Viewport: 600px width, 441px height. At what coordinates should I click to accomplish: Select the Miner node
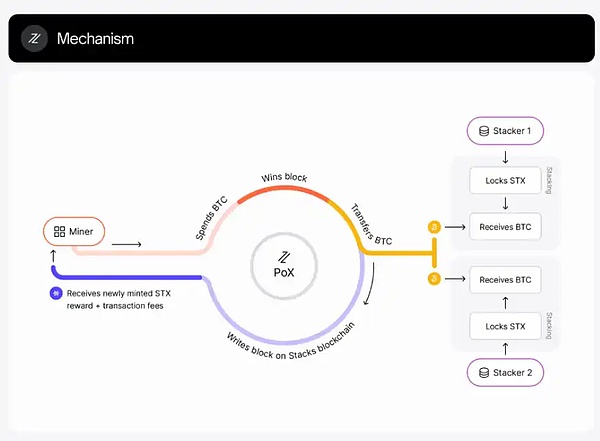point(76,232)
